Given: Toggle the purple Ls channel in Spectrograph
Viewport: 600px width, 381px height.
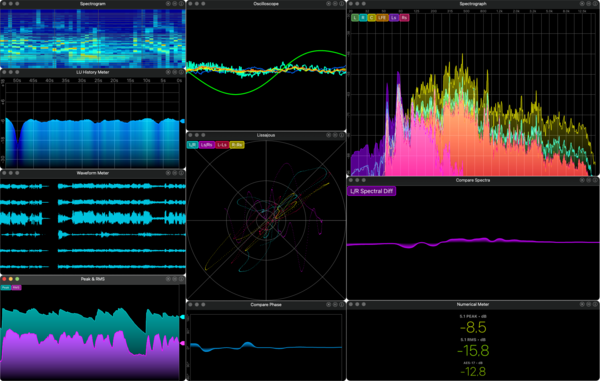Looking at the screenshot, I should click(x=394, y=18).
